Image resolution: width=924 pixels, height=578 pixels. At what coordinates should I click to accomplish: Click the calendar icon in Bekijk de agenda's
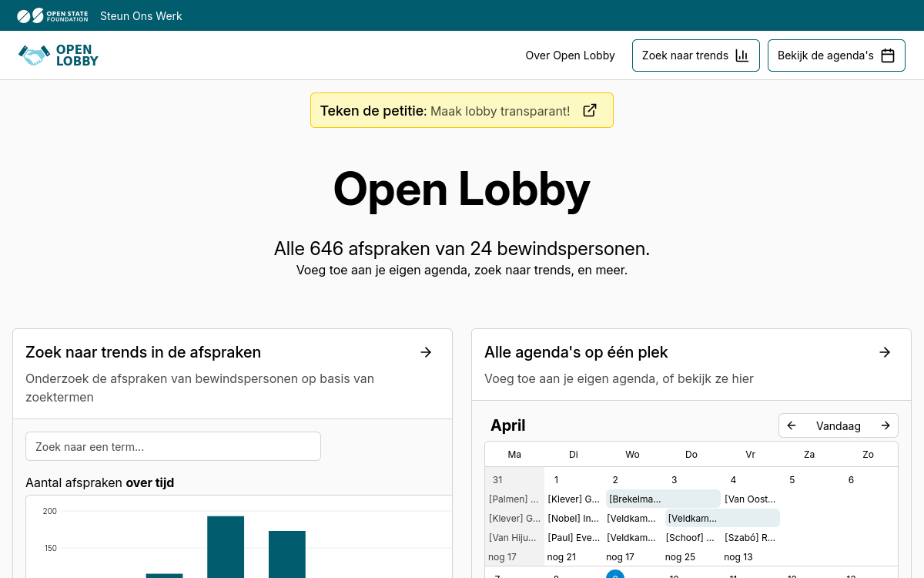pyautogui.click(x=888, y=55)
